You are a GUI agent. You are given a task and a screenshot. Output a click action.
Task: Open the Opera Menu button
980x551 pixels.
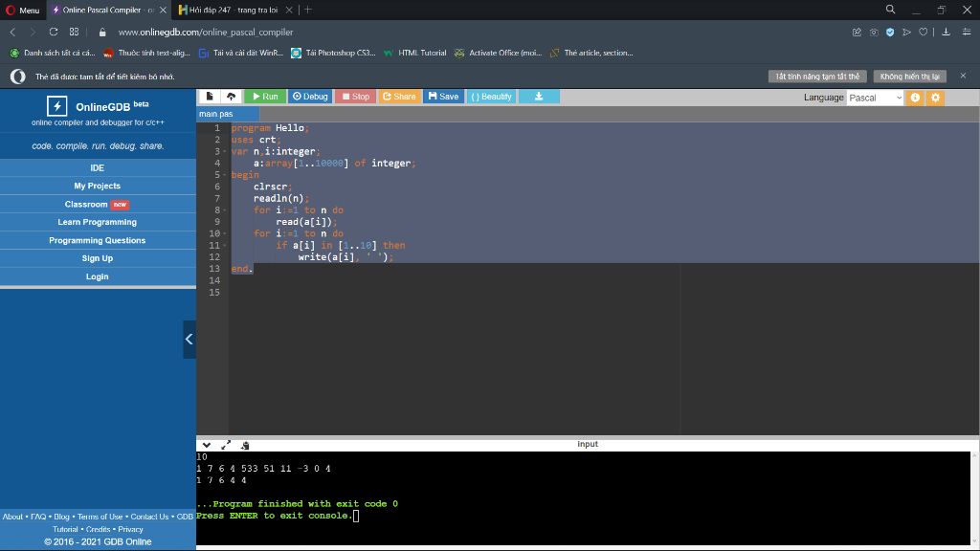click(x=23, y=10)
